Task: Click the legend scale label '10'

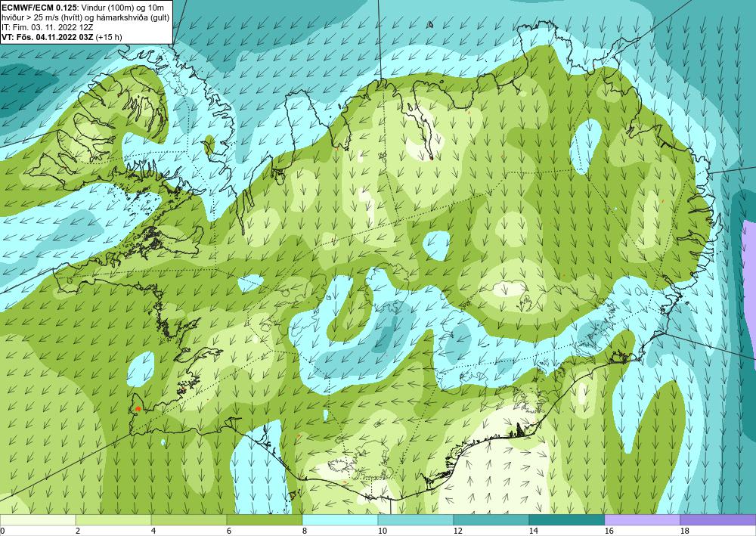Action: click(382, 531)
